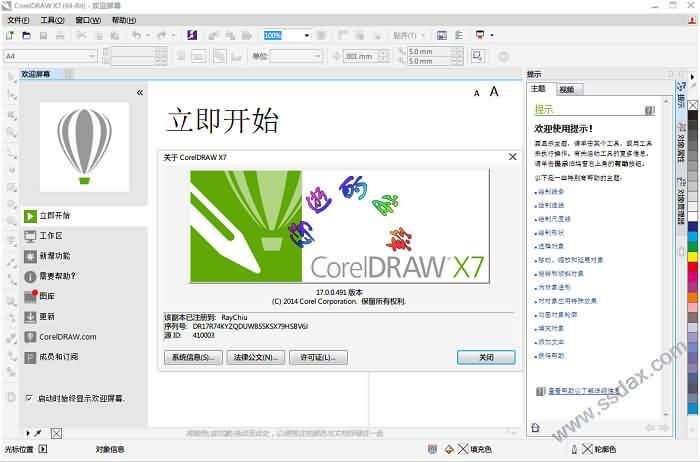Click the Open file folder icon
Viewport: 700px width, 462px height.
click(26, 35)
